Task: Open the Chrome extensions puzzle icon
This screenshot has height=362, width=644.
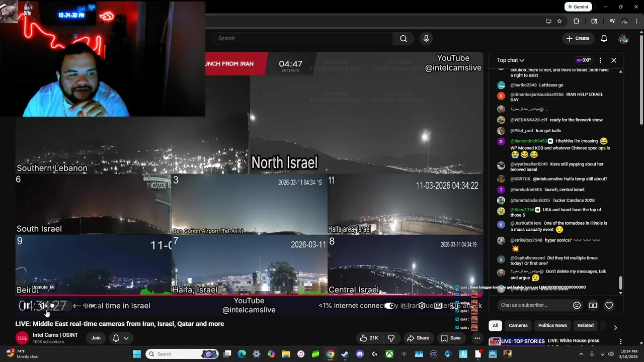Action: pos(577,21)
